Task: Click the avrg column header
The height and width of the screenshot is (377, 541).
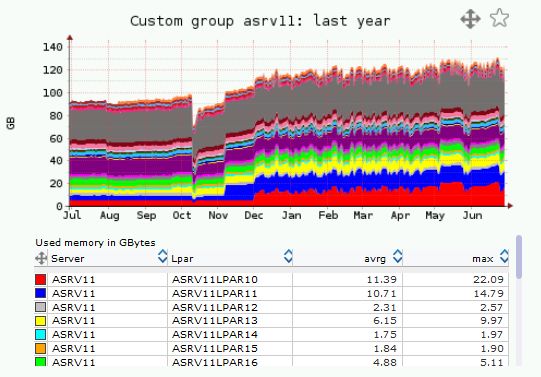Action: 375,259
